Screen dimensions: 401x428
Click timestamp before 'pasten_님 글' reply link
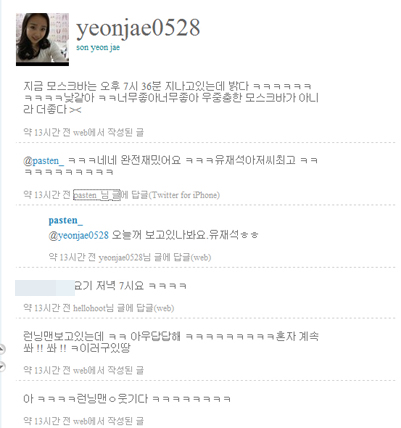(x=47, y=195)
